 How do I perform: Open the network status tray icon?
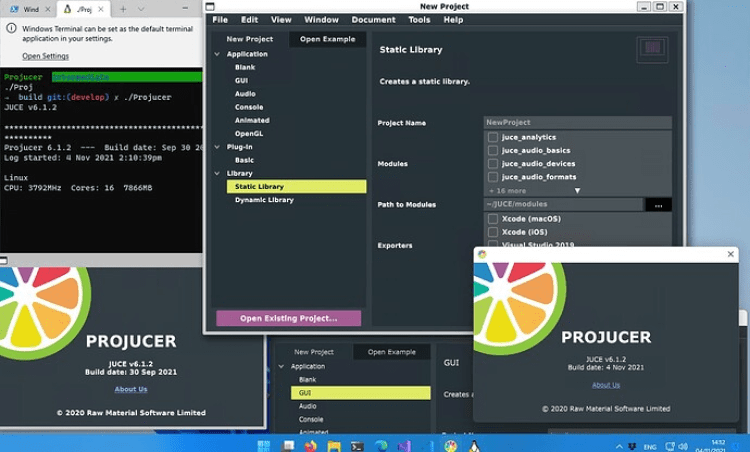[x=670, y=447]
